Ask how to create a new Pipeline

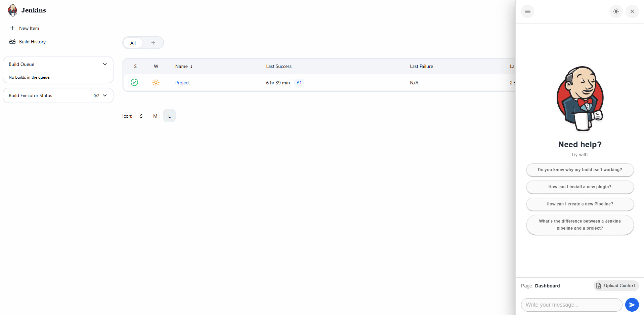[x=580, y=204]
